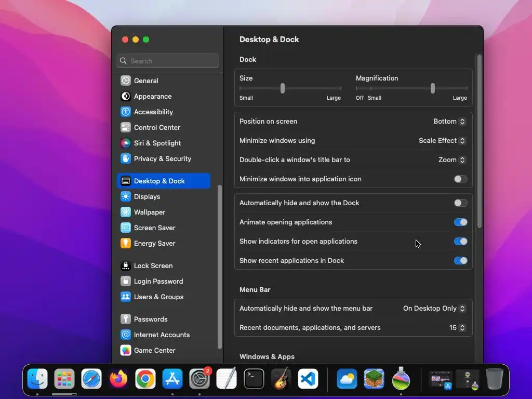Image resolution: width=532 pixels, height=399 pixels.
Task: Open TextEdit from the Dock
Action: pyautogui.click(x=227, y=379)
